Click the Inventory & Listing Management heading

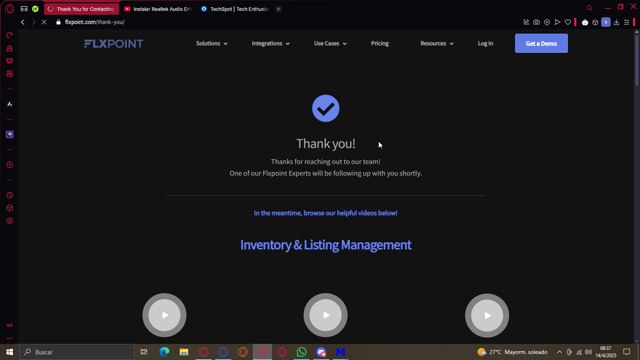(326, 245)
